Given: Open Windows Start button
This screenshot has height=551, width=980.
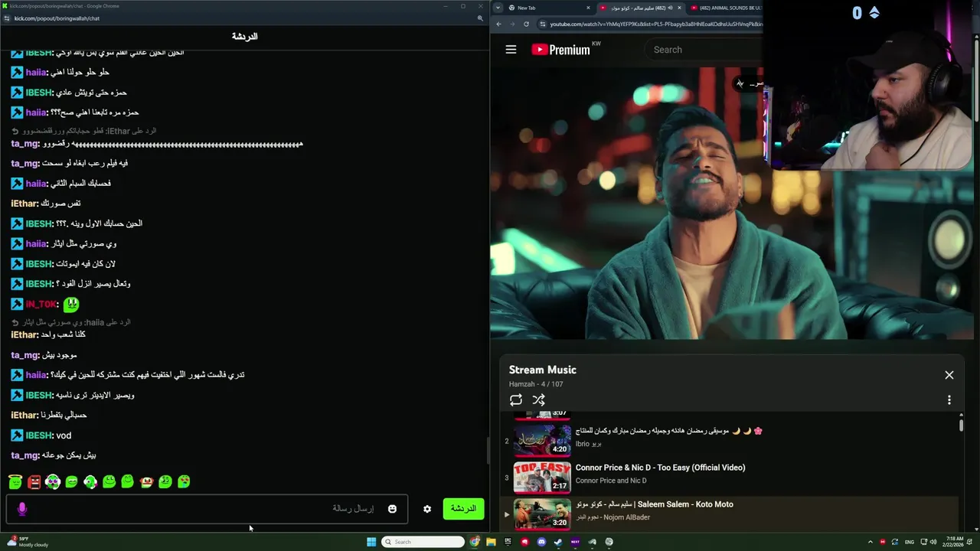Looking at the screenshot, I should tap(371, 542).
